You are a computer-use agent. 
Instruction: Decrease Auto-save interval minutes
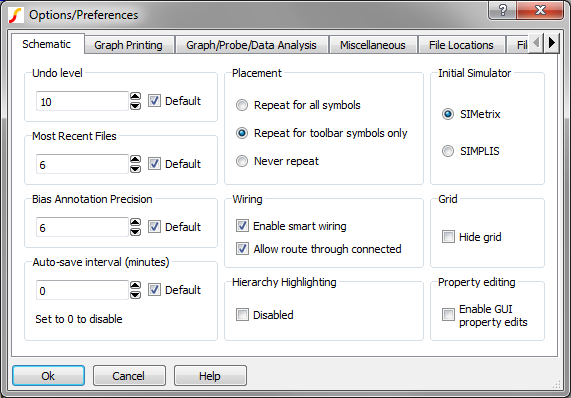[x=135, y=295]
